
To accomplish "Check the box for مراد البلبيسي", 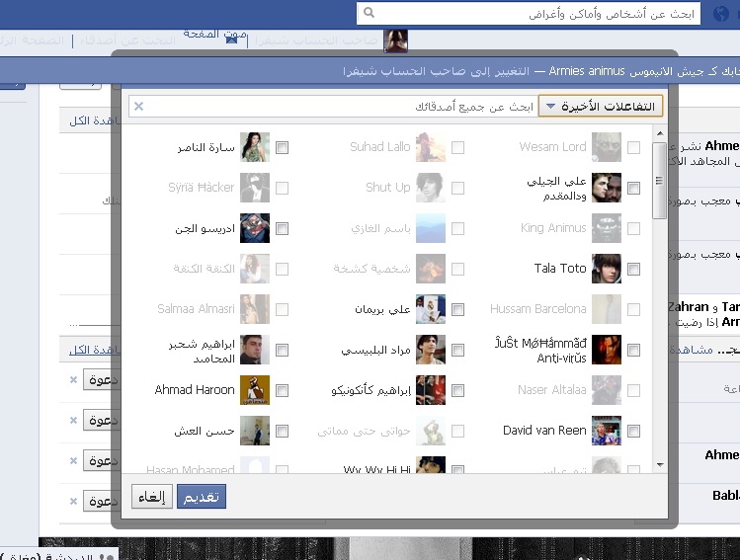I will pos(457,350).
